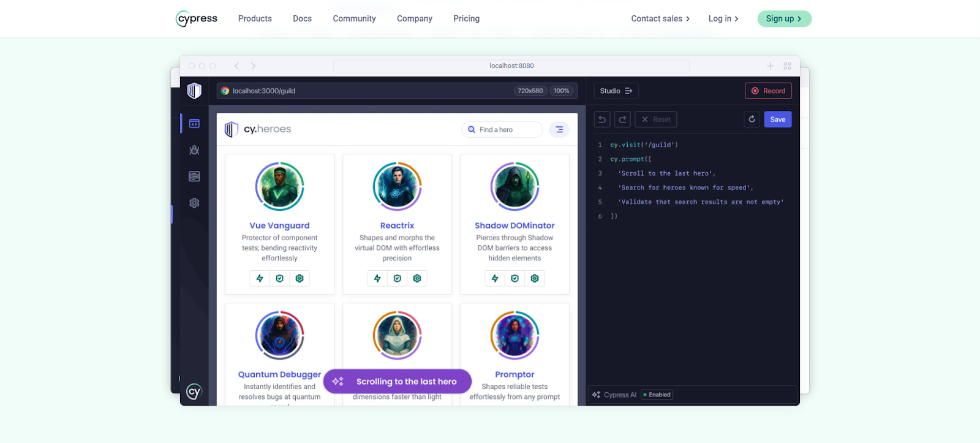The image size is (980, 443).
Task: Select the 'Scrolling to the last hero' banner
Action: (x=398, y=381)
